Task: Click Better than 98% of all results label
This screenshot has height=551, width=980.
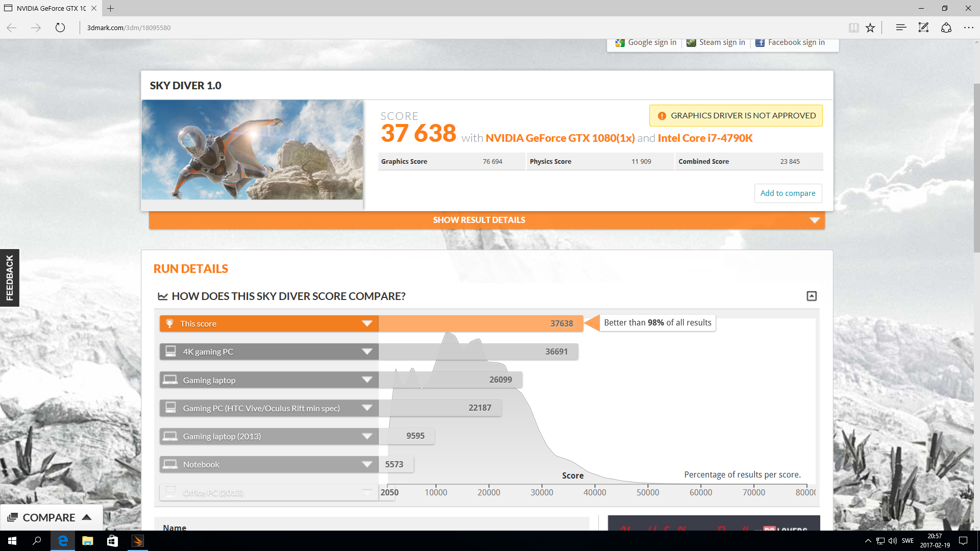Action: (657, 322)
